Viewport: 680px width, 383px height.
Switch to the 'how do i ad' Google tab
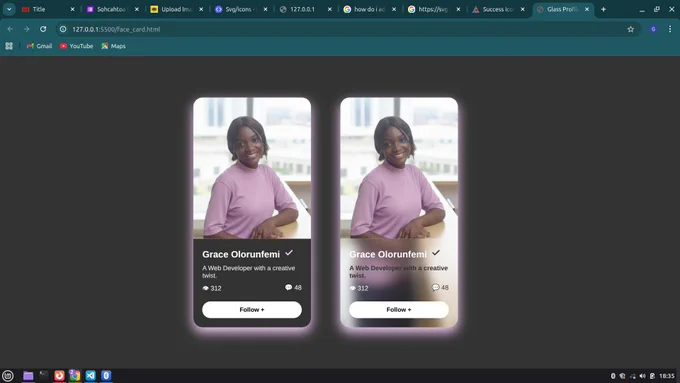coord(370,9)
